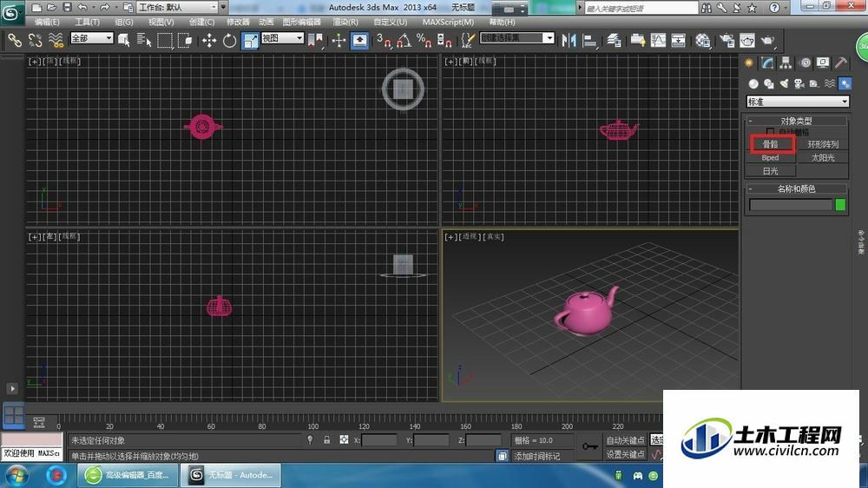868x488 pixels.
Task: Click the Select and Manipulate icon
Action: tap(339, 40)
